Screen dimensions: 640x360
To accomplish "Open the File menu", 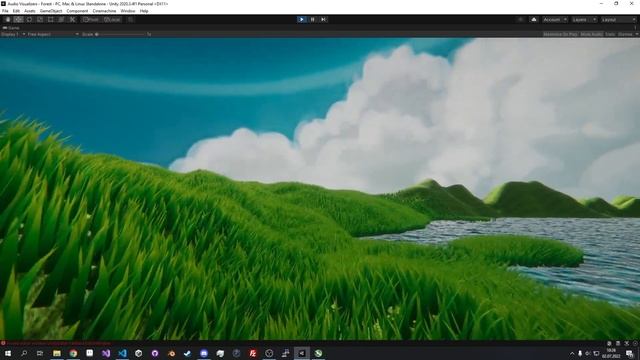I will [5, 11].
